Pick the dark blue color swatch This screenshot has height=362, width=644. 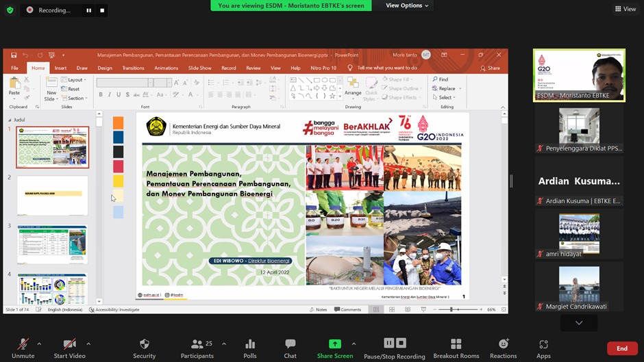(x=119, y=137)
